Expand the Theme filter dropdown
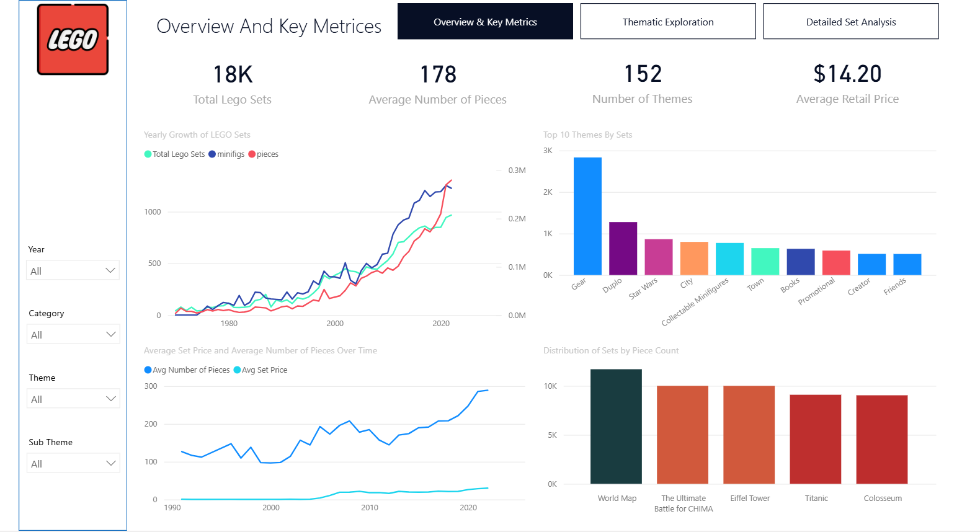Image resolution: width=980 pixels, height=532 pixels. [73, 399]
